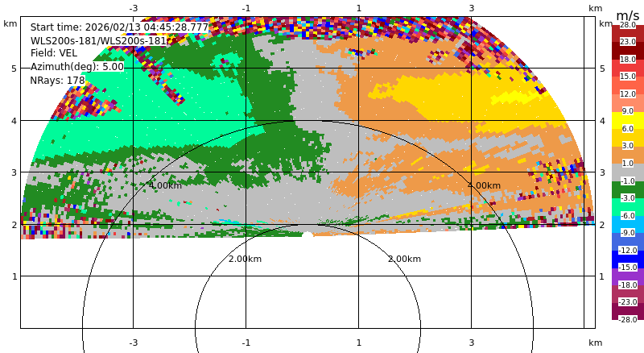The height and width of the screenshot is (353, 644).
Task: Click the -6.0 colorbar label
Action: tap(628, 215)
